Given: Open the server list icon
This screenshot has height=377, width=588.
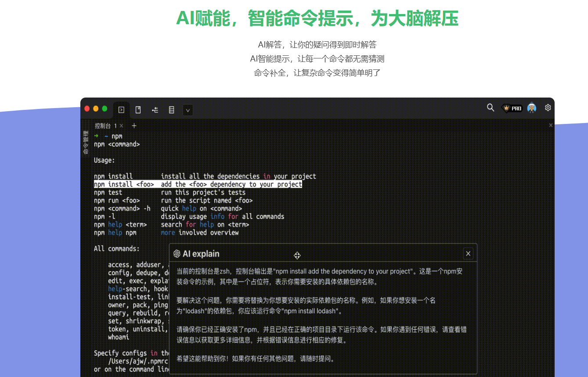Looking at the screenshot, I should click(172, 110).
